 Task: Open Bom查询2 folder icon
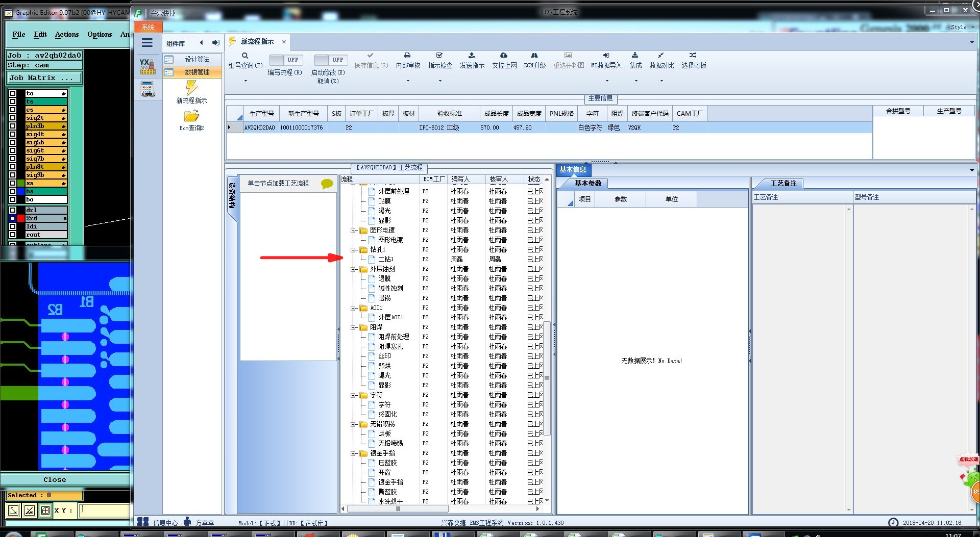[191, 116]
